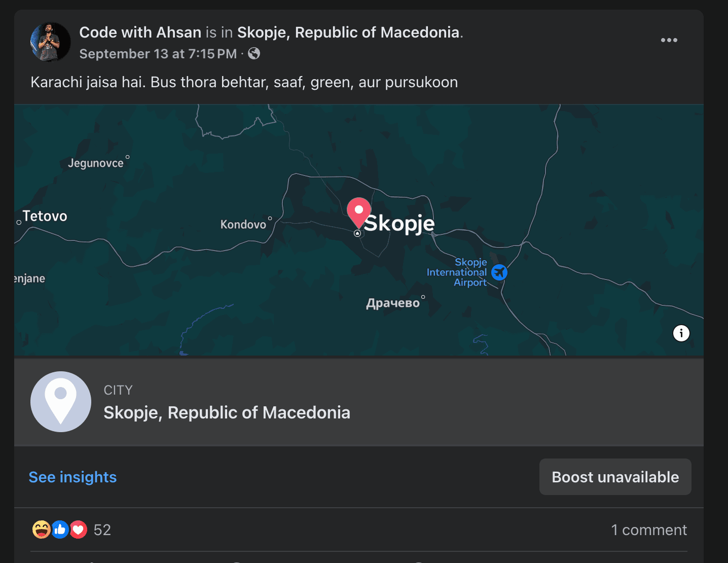This screenshot has width=728, height=563.
Task: Open the CITY Skopje, Republic of Macedonia card
Action: click(359, 402)
